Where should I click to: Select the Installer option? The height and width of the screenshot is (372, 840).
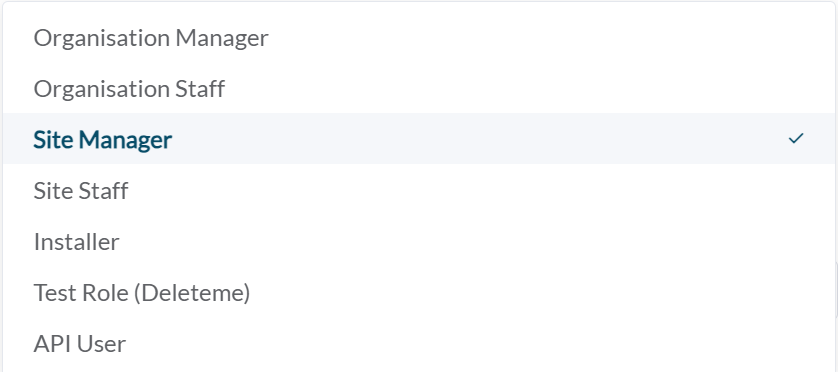click(419, 242)
